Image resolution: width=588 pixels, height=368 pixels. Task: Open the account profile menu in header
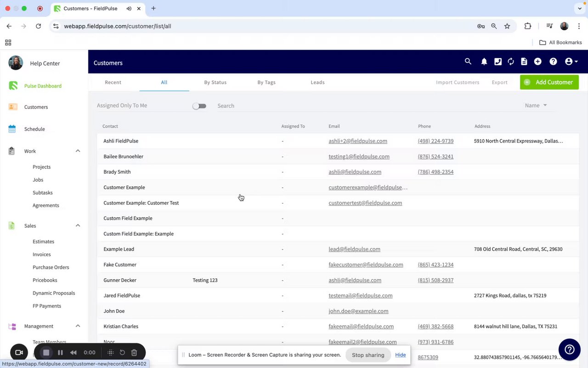(571, 62)
